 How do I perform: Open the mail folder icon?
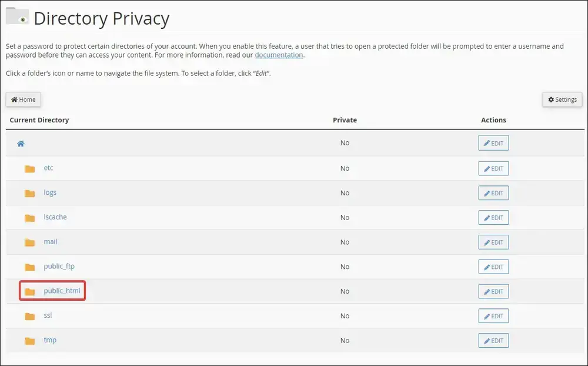point(29,242)
